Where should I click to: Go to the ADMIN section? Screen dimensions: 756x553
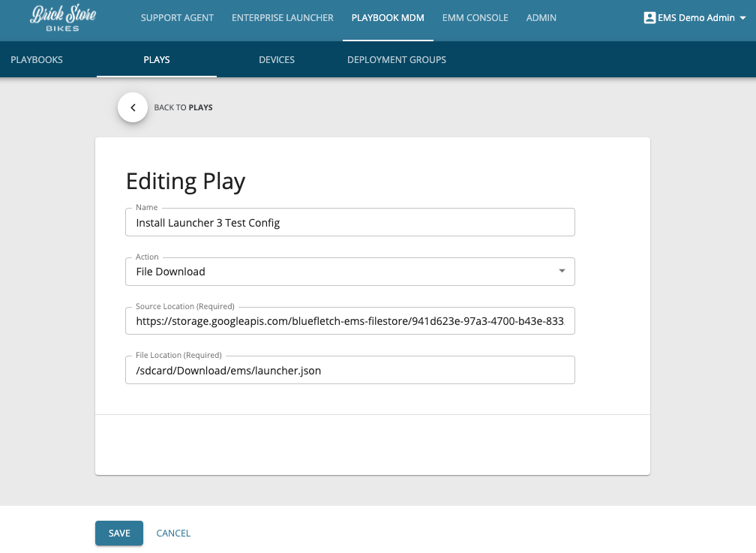click(541, 17)
